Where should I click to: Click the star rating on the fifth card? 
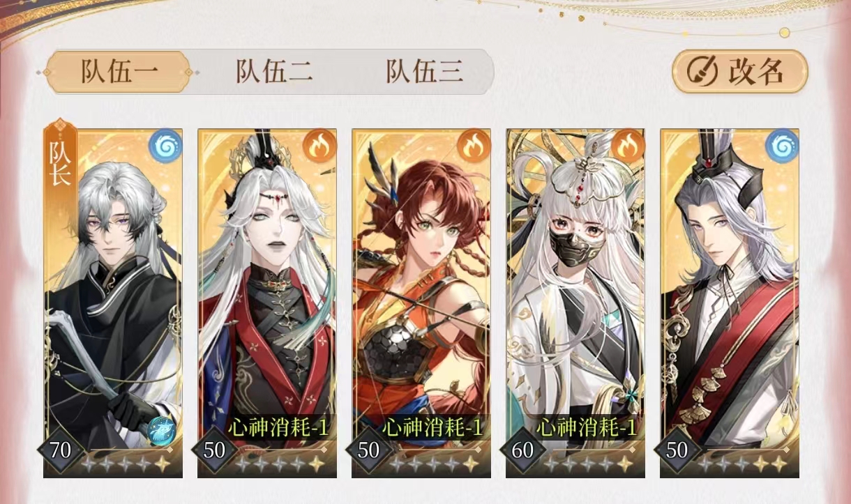point(745,464)
